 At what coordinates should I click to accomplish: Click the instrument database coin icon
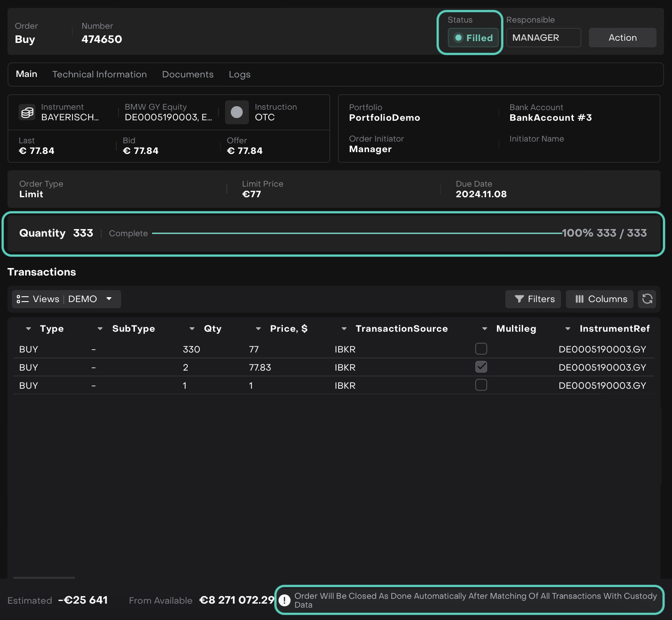27,112
